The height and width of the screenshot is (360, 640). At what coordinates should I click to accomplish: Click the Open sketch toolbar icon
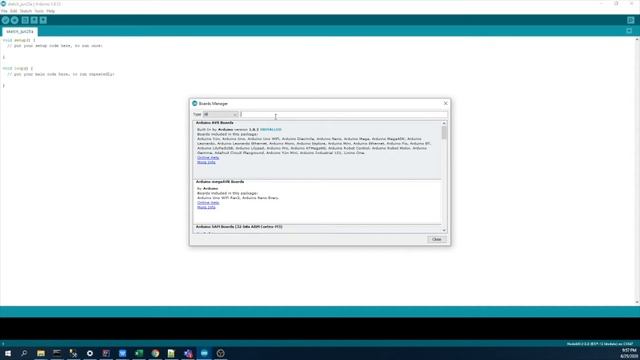(34, 20)
